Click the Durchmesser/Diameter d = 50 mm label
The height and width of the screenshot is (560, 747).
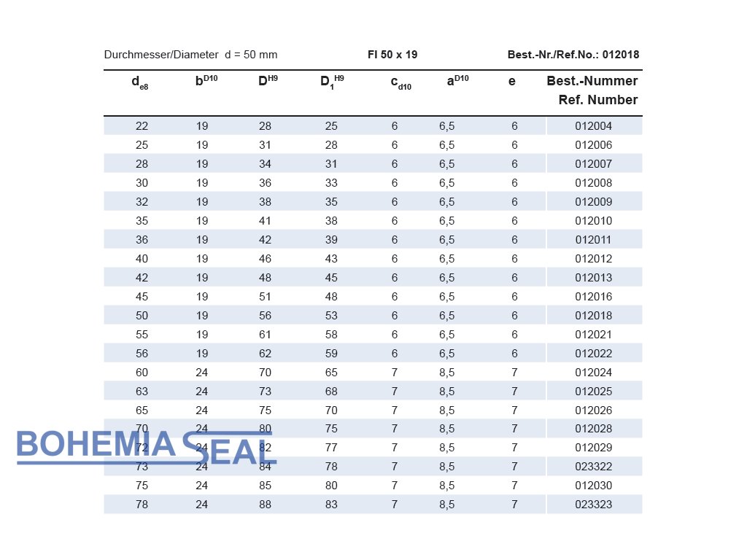pyautogui.click(x=190, y=55)
